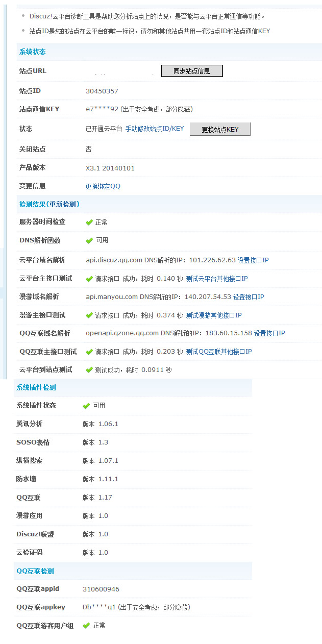Select QQ互联appid value 310600946
This screenshot has width=322, height=644.
pyautogui.click(x=101, y=589)
